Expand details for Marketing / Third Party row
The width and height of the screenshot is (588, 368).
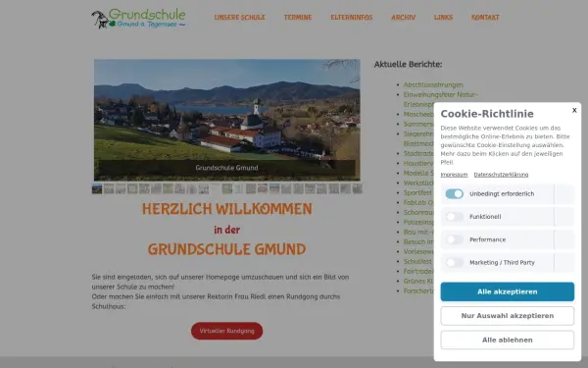tap(564, 262)
